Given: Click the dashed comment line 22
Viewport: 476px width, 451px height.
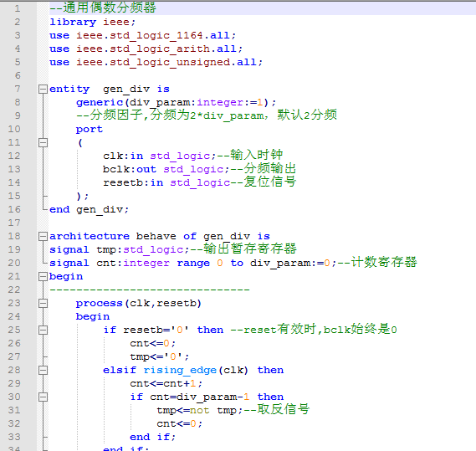Looking at the screenshot, I should click(x=150, y=290).
